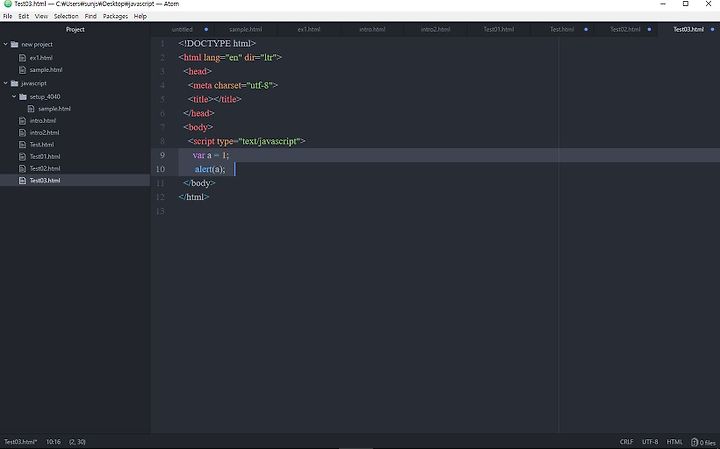Viewport: 720px width, 449px height.
Task: Click the file icon next to intro.html
Action: click(x=22, y=121)
